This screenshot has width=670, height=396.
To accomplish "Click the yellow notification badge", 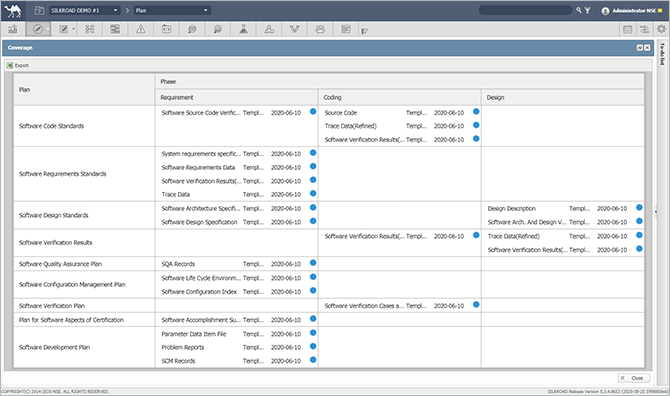I will point(660,11).
